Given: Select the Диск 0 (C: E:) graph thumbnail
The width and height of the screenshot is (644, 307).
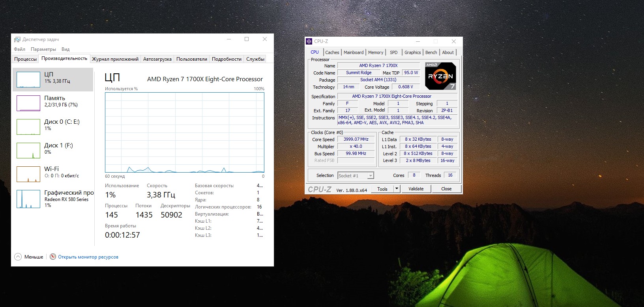Looking at the screenshot, I should (28, 127).
